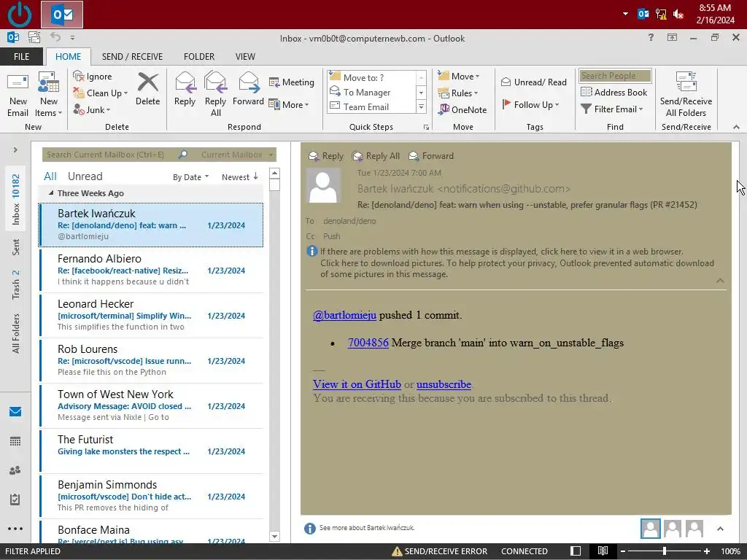Open the Follow Up flag menu
This screenshot has height=560, width=747.
coord(531,105)
